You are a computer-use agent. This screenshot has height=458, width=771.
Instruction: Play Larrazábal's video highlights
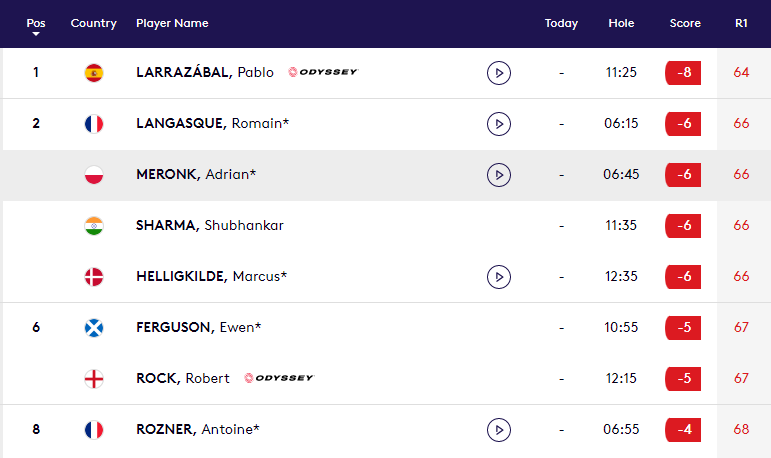[x=498, y=73]
